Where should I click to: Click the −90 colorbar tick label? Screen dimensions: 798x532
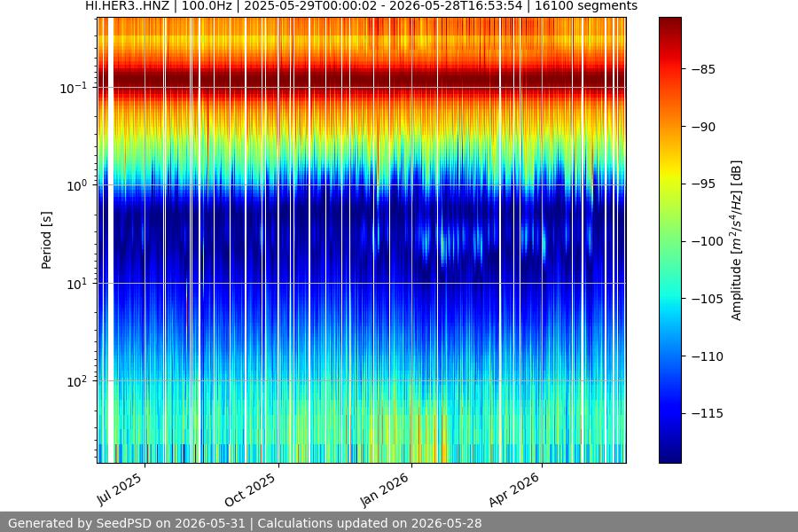pos(703,126)
